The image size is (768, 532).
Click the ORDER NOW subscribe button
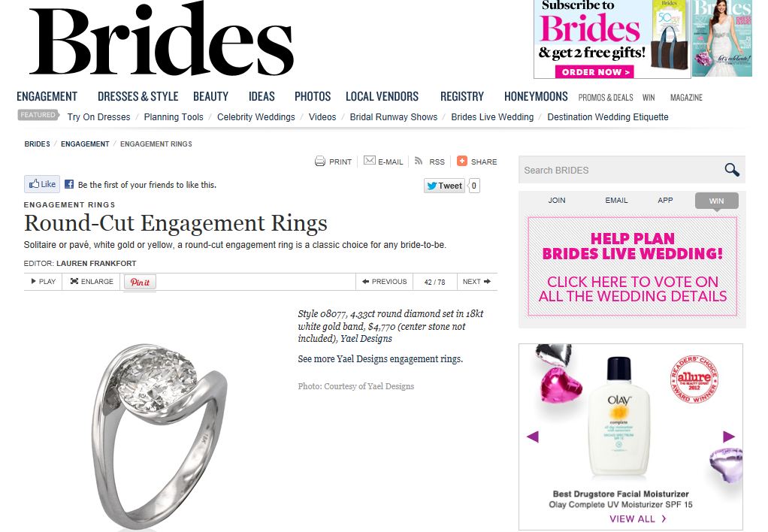tap(594, 72)
